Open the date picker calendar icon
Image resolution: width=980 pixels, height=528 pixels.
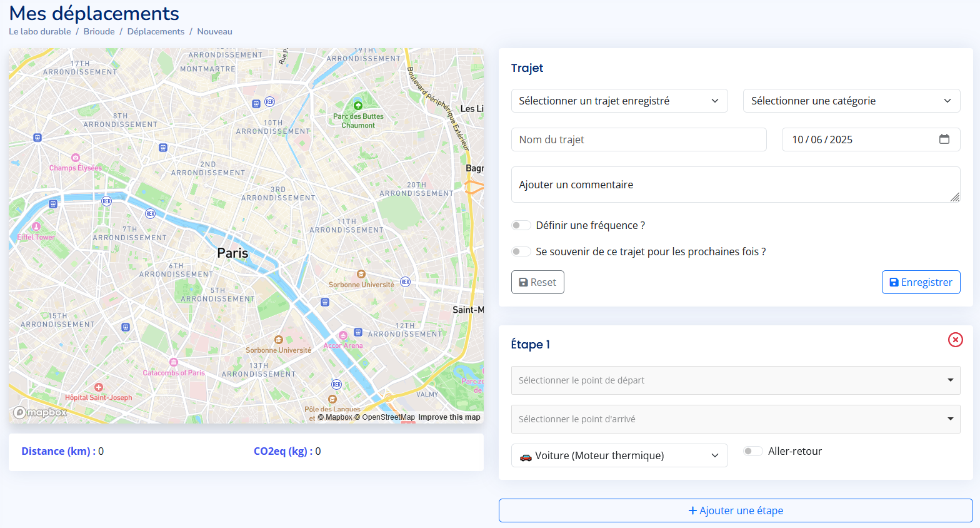click(x=944, y=140)
